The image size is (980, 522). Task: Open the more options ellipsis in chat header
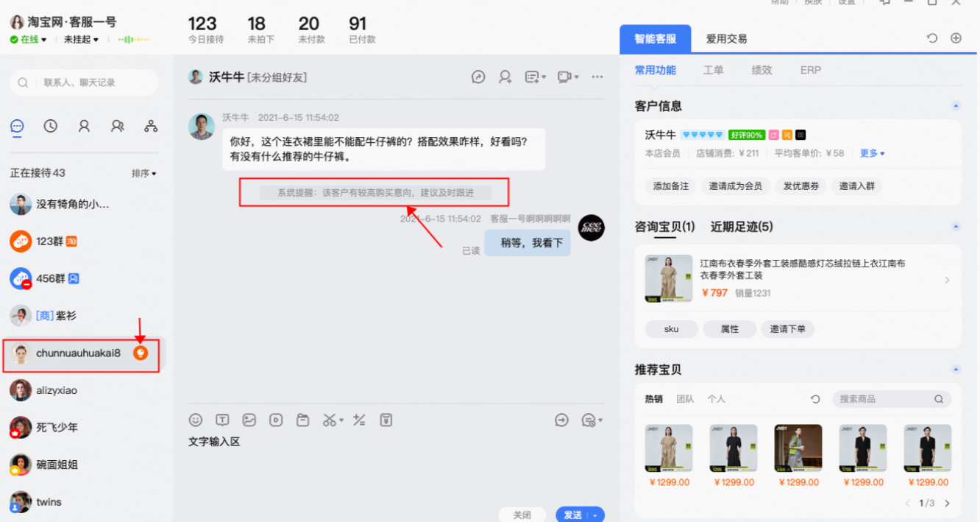(x=597, y=77)
